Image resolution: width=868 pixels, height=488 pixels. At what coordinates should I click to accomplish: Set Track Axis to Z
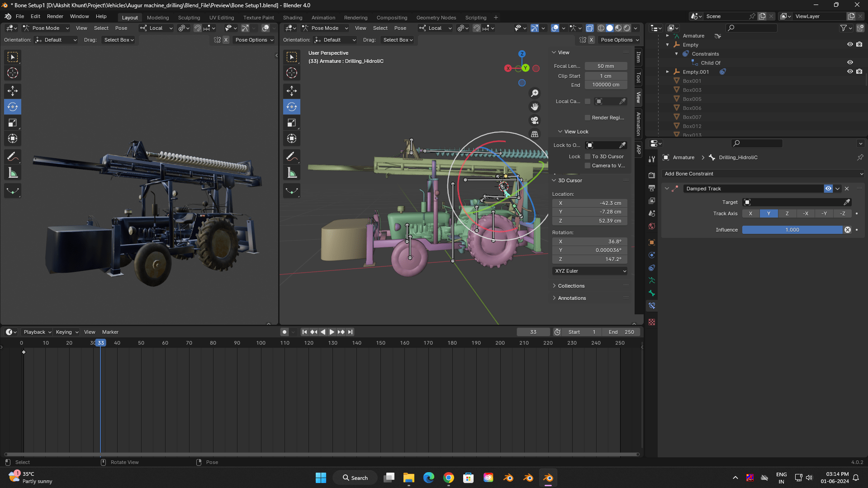787,213
